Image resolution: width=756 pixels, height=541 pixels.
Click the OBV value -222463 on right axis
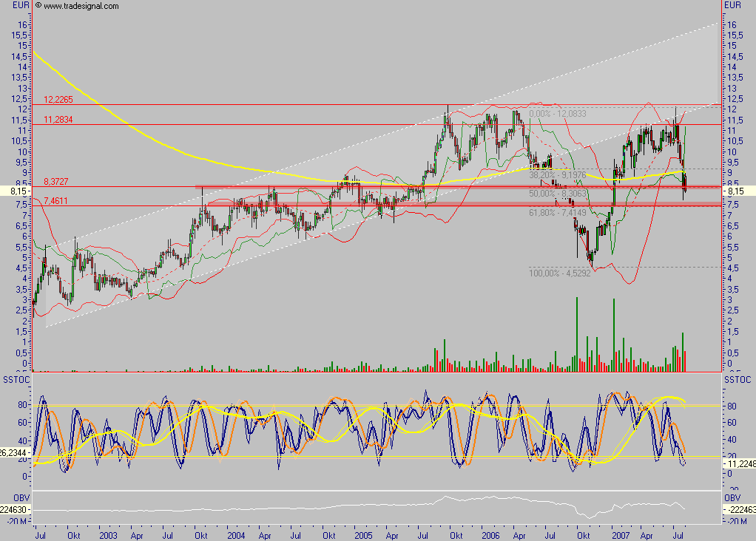tap(739, 509)
